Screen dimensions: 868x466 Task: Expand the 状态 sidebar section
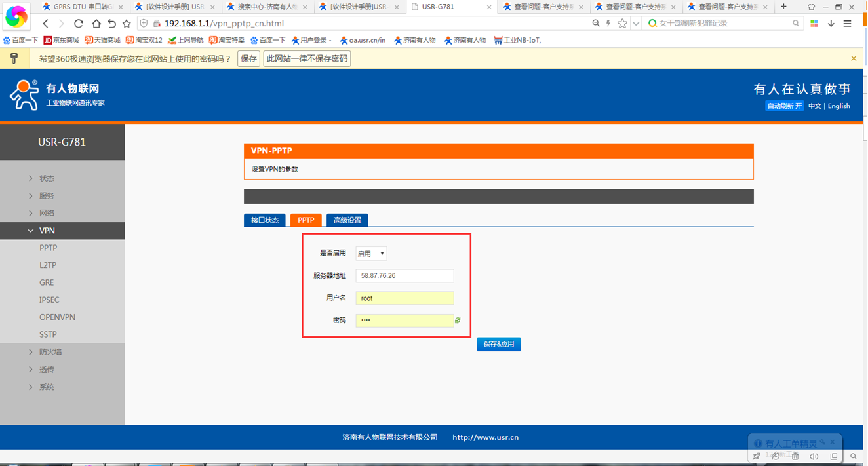tap(47, 178)
